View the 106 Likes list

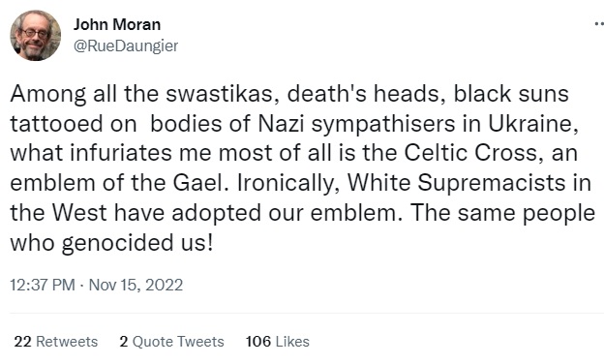point(278,342)
